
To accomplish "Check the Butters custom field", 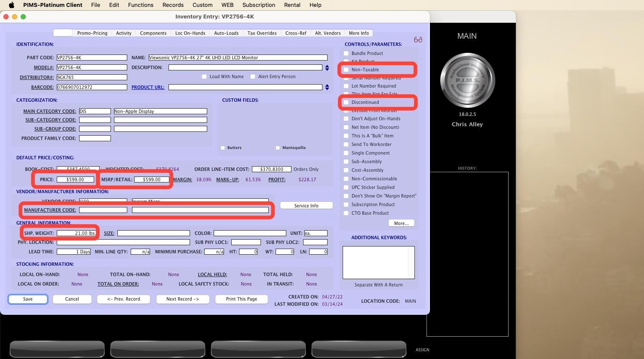I will [223, 148].
